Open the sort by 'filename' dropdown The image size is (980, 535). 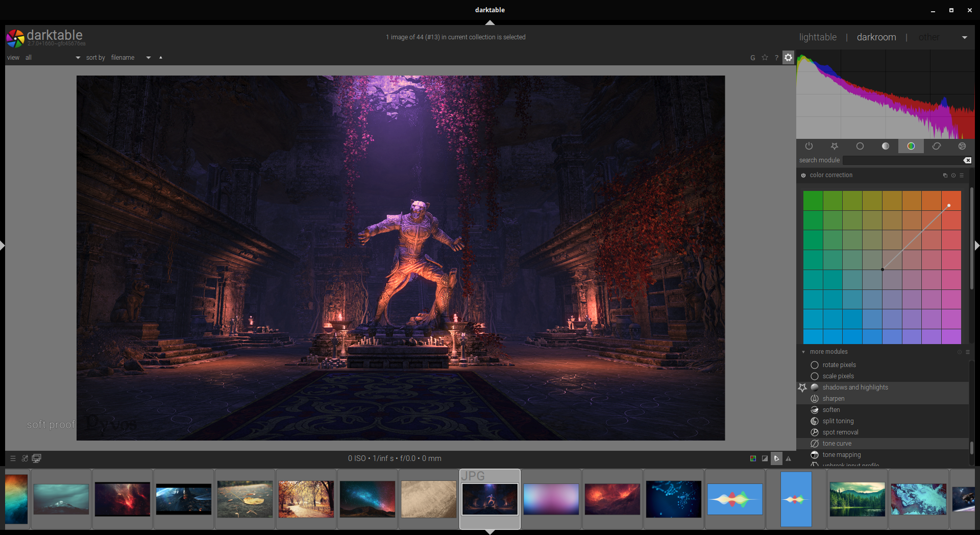tap(131, 58)
